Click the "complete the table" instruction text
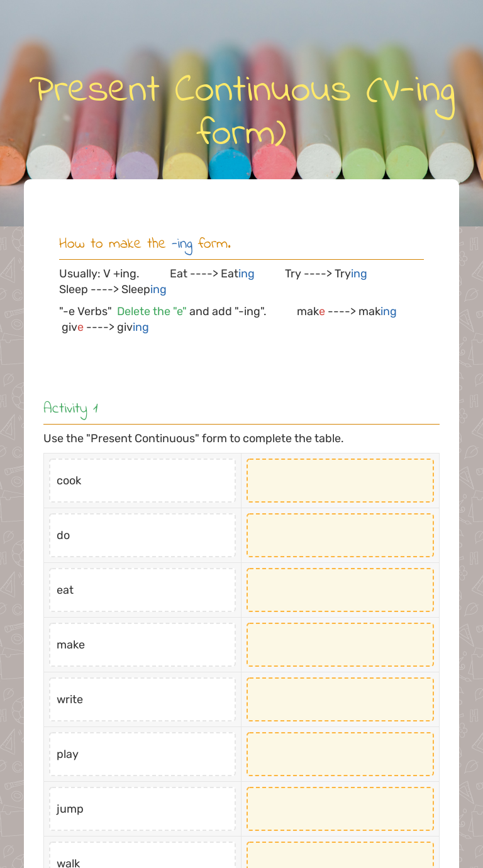This screenshot has width=483, height=868. tap(193, 438)
